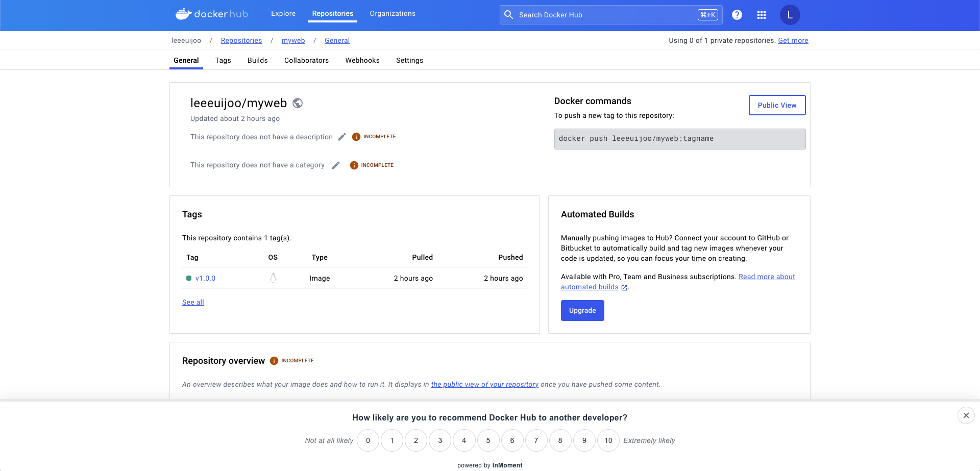This screenshot has width=980, height=471.
Task: Click the public globe icon beside leeeuijoo/myweb
Action: click(x=298, y=103)
